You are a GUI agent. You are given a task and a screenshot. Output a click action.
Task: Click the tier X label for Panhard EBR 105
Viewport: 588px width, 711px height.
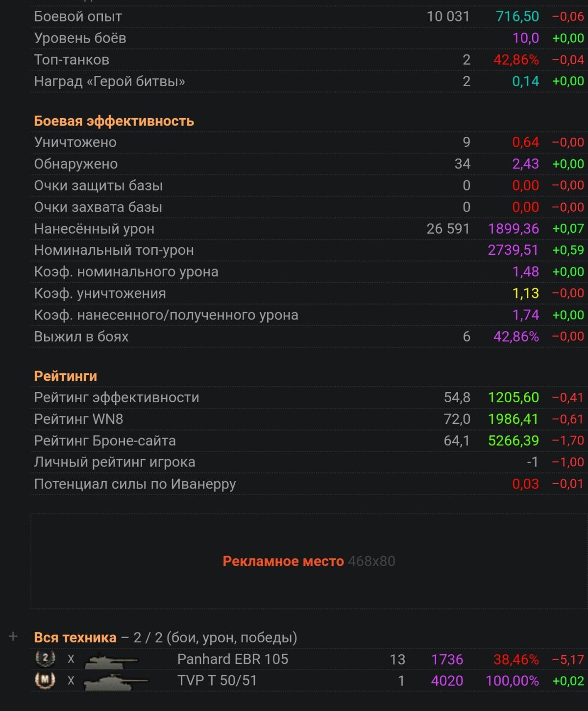point(71,659)
